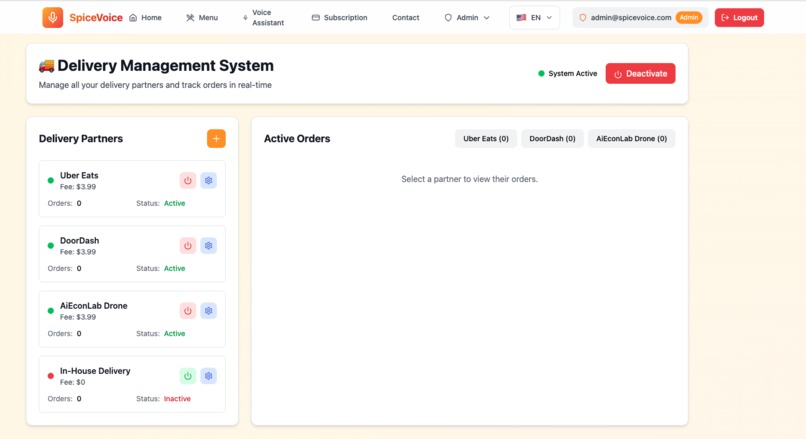Open the EN language selector
Image resolution: width=806 pixels, height=439 pixels.
(534, 17)
